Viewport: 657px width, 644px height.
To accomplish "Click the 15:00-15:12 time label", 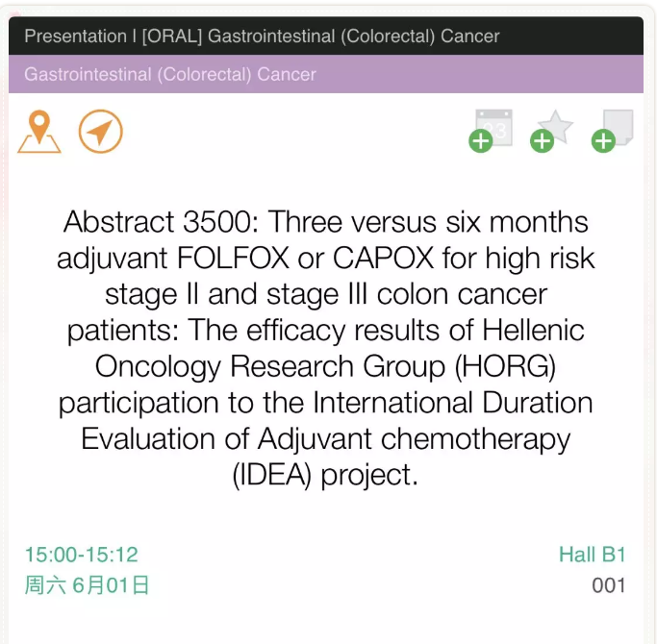I will tap(82, 555).
